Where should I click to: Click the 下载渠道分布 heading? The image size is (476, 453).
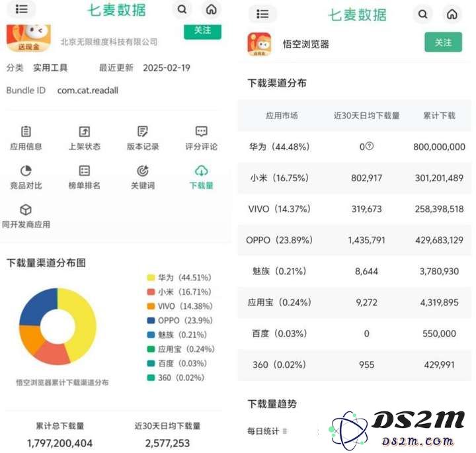276,83
